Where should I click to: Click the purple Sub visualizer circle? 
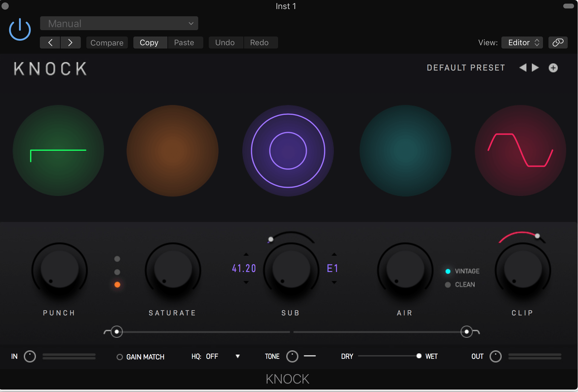click(288, 150)
